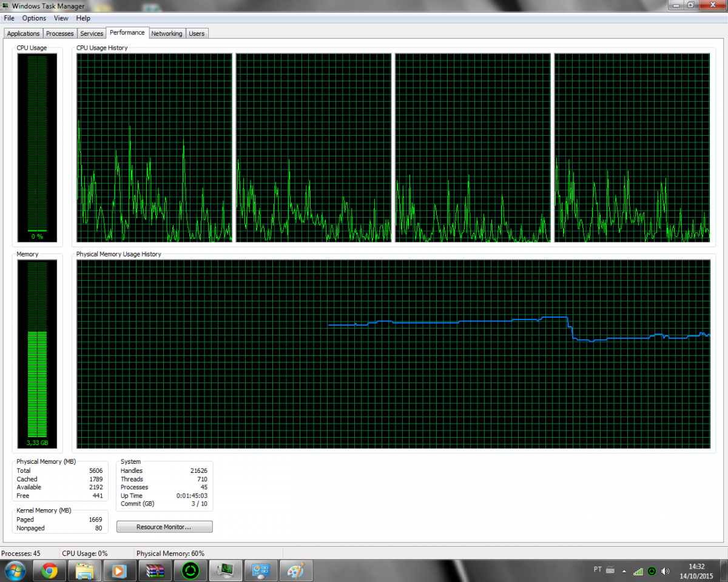Click the Commit (GB) value 3 / 10
The width and height of the screenshot is (728, 582).
click(x=200, y=504)
